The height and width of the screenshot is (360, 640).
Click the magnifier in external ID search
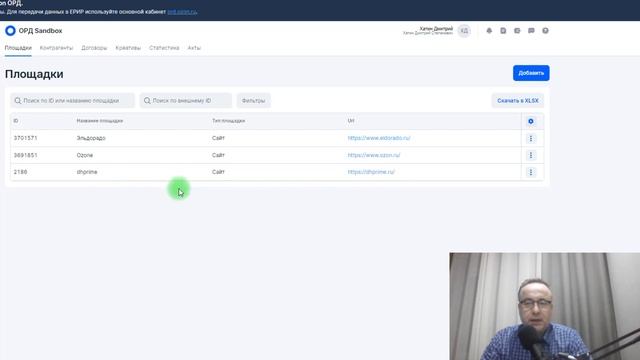[147, 100]
